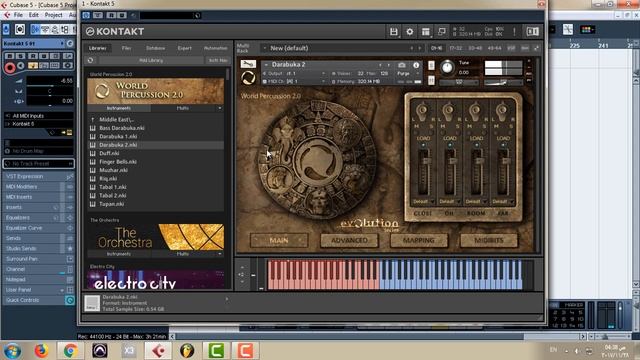Open Kontakt workspace view layout icon
Screen dimensions: 640x360
pos(426,31)
